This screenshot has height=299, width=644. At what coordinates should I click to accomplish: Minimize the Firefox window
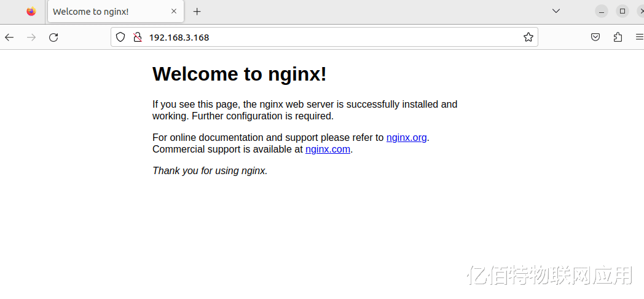tap(602, 11)
